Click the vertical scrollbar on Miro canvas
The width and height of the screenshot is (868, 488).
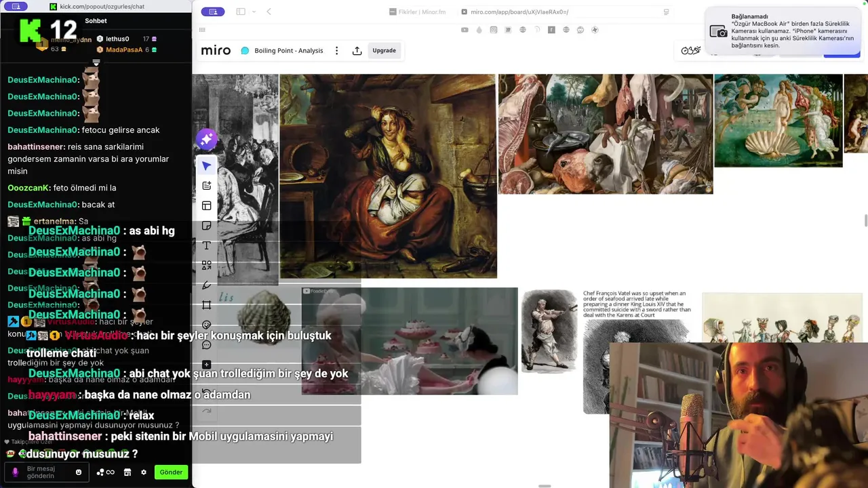pyautogui.click(x=865, y=221)
